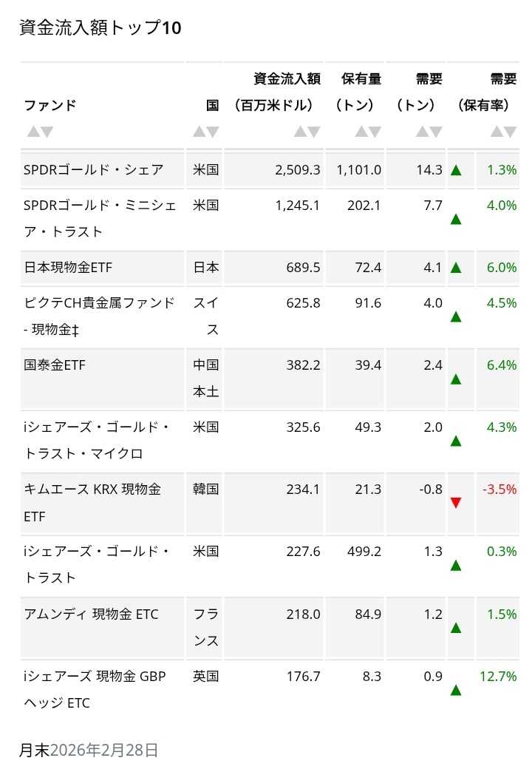
Task: Click the 資金流入額トップ10 heading
Action: pyautogui.click(x=100, y=28)
